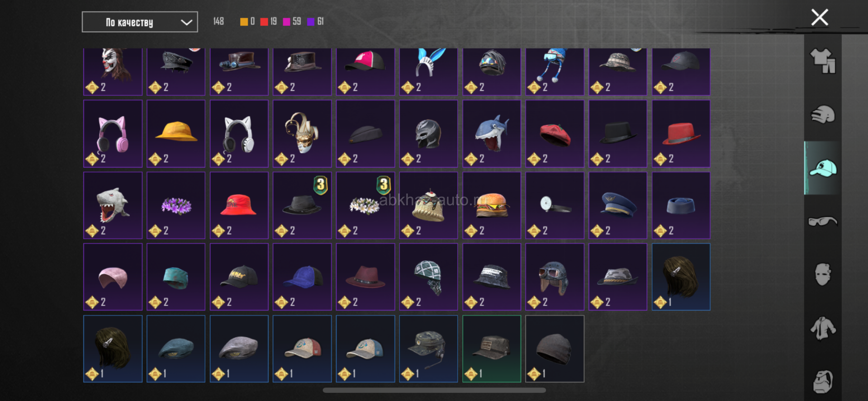868x401 pixels.
Task: Open the face mask category icon
Action: pyautogui.click(x=823, y=274)
